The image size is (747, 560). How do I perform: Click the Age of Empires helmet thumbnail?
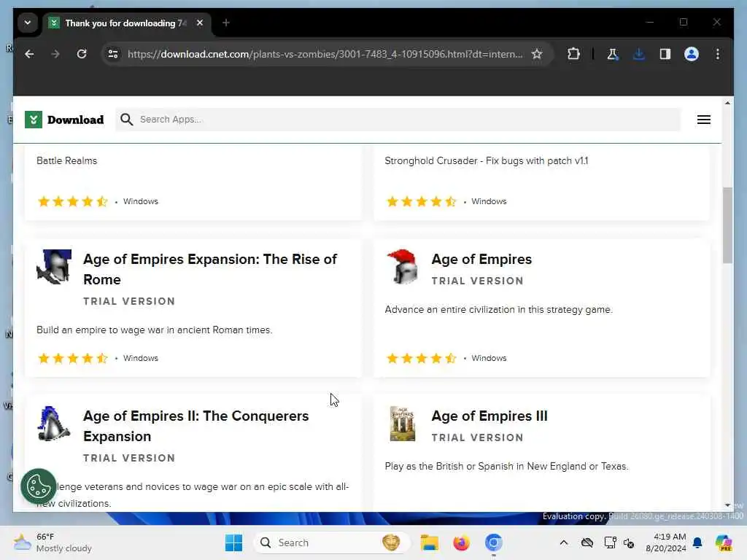pos(402,267)
